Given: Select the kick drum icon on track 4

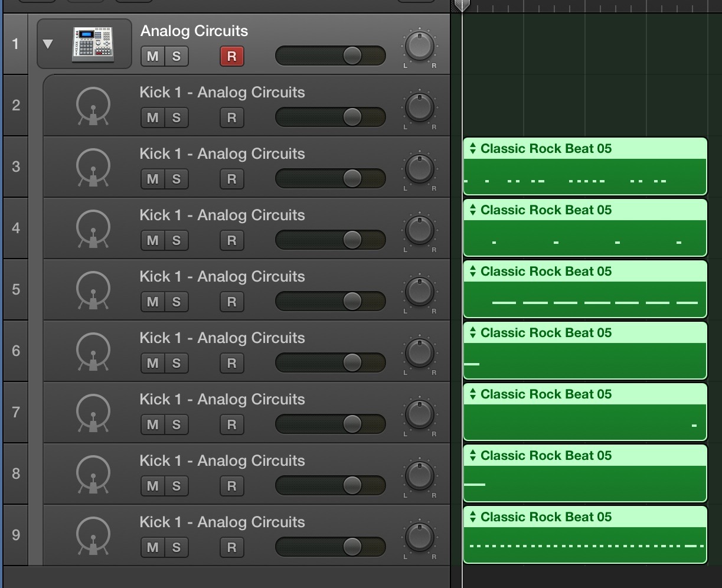Looking at the screenshot, I should pyautogui.click(x=93, y=228).
